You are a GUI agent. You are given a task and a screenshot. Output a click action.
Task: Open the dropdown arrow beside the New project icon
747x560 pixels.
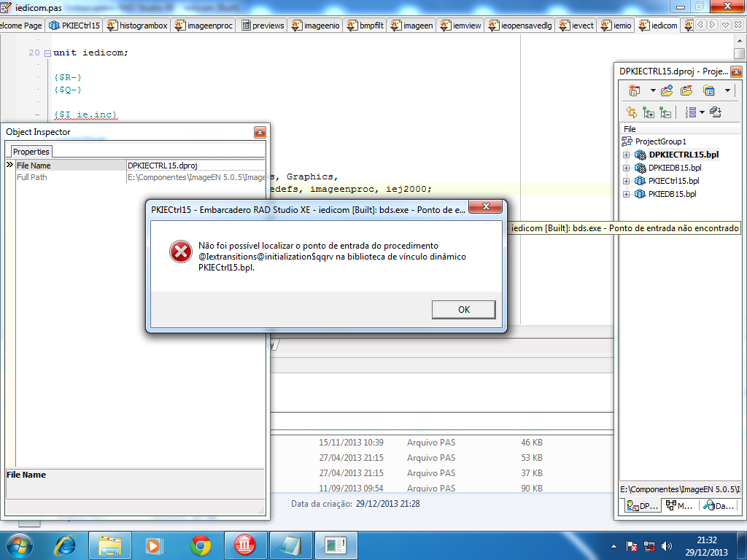point(653,90)
